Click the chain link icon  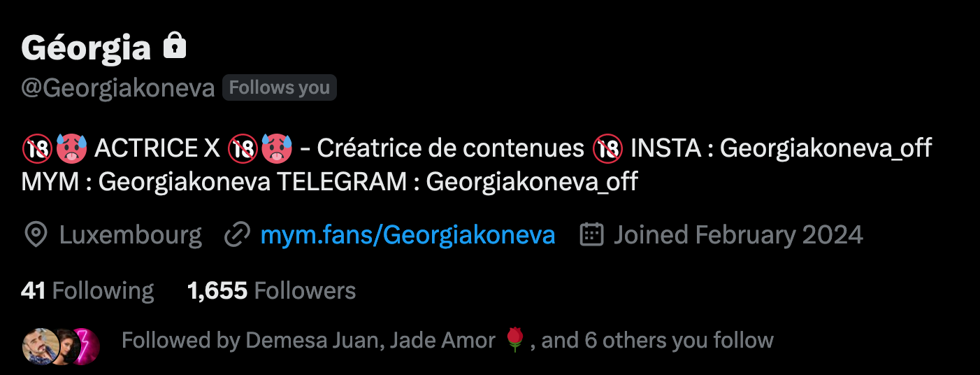tap(237, 235)
